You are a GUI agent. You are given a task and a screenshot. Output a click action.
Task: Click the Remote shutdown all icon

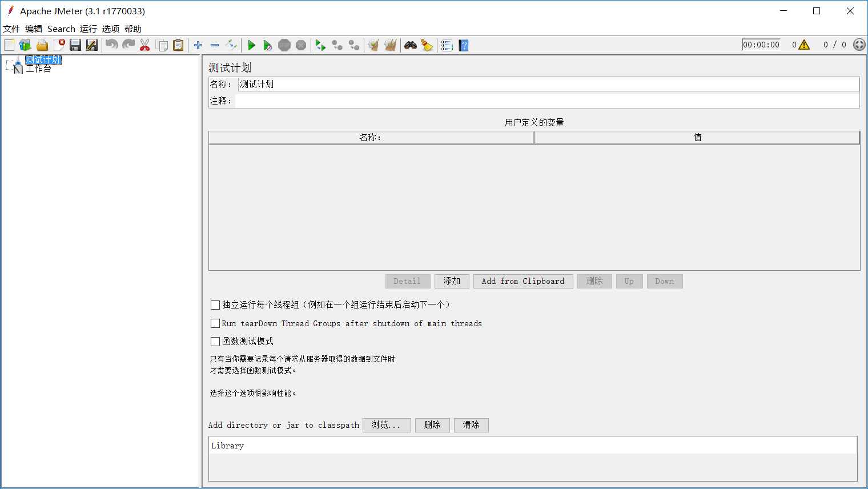pos(354,45)
